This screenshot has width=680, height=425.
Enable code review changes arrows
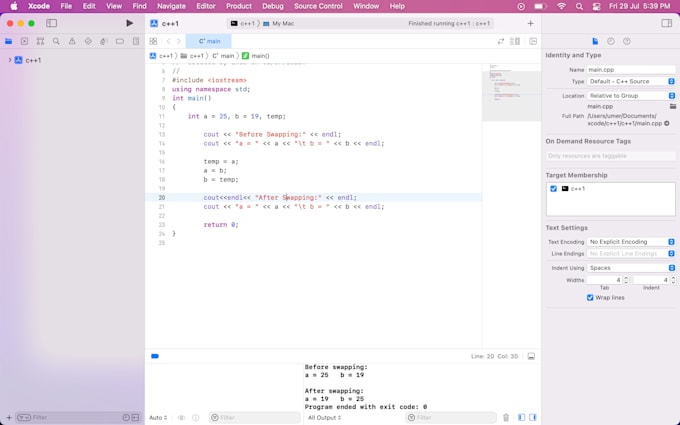point(501,41)
